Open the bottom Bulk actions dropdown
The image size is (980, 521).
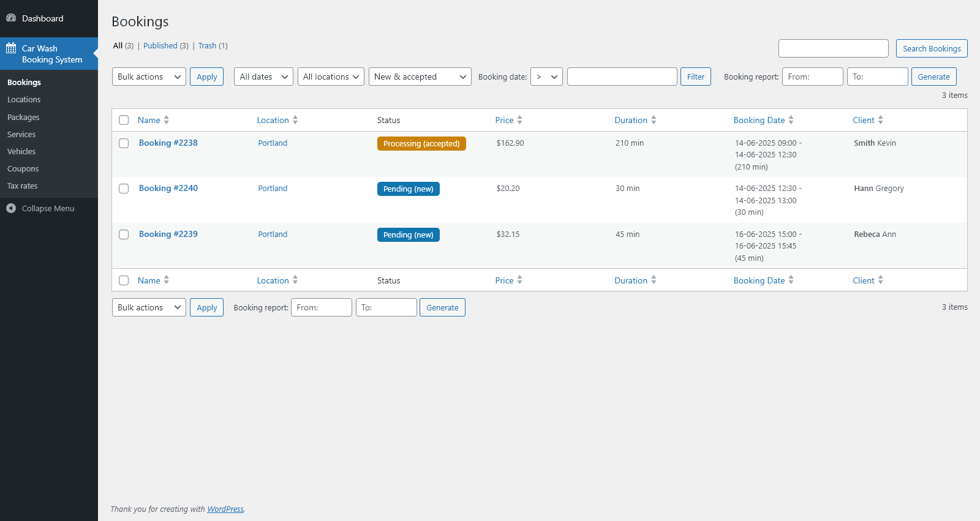pyautogui.click(x=149, y=307)
